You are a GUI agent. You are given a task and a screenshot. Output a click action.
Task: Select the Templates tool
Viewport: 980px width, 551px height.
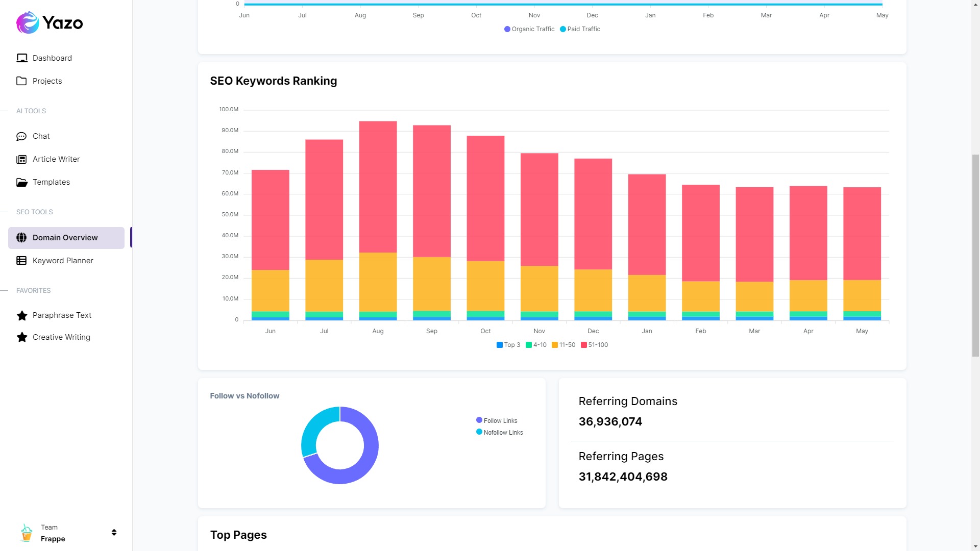click(51, 182)
